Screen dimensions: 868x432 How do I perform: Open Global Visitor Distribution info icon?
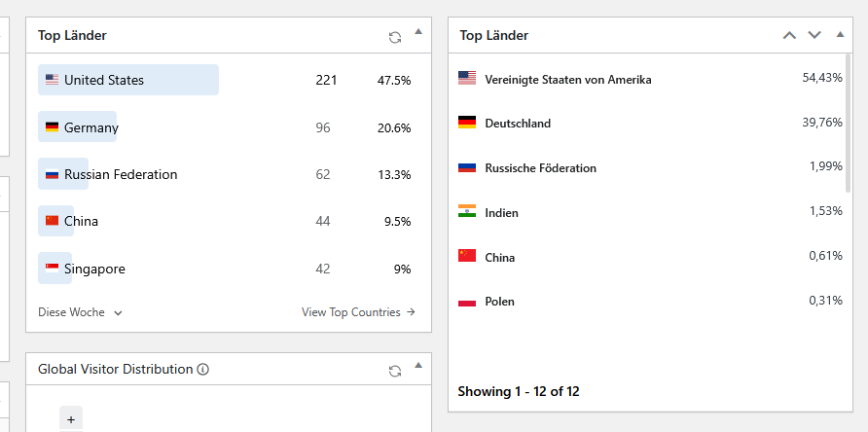click(x=203, y=370)
